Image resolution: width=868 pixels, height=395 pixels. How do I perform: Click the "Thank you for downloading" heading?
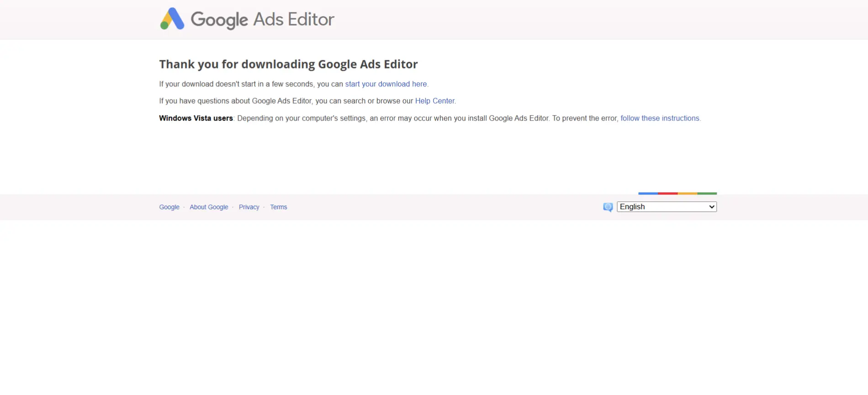coord(288,64)
